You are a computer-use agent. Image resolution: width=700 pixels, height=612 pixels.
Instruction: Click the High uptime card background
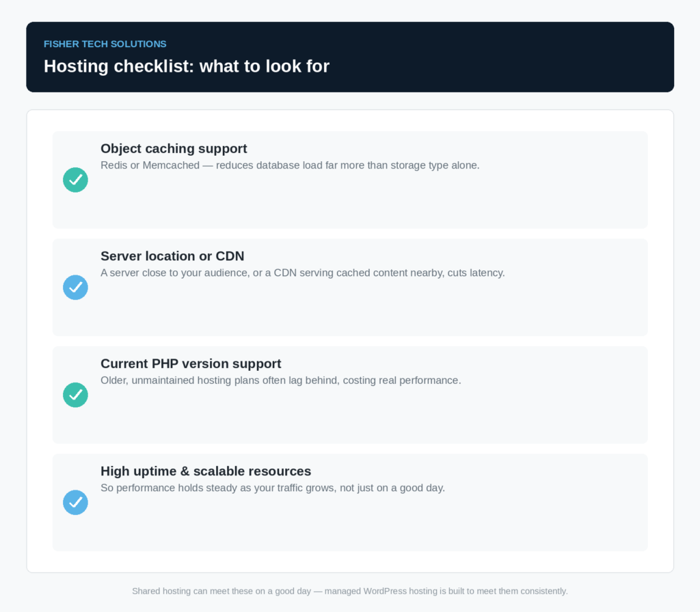350,527
